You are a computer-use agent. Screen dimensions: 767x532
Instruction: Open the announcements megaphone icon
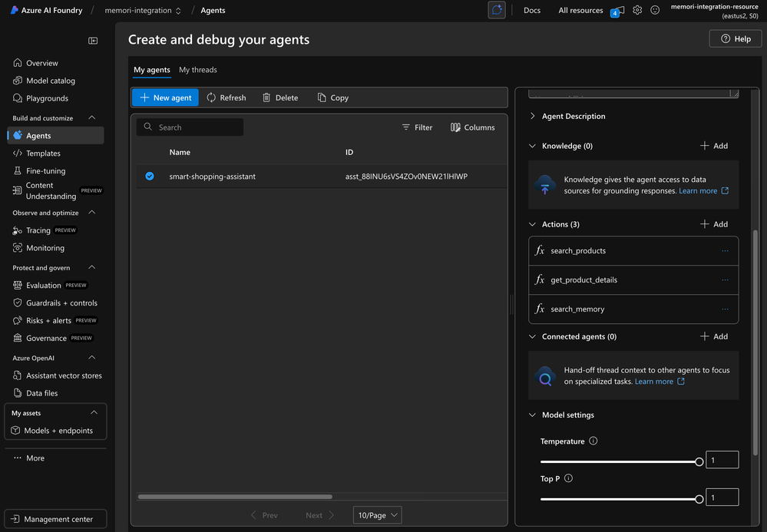click(618, 11)
